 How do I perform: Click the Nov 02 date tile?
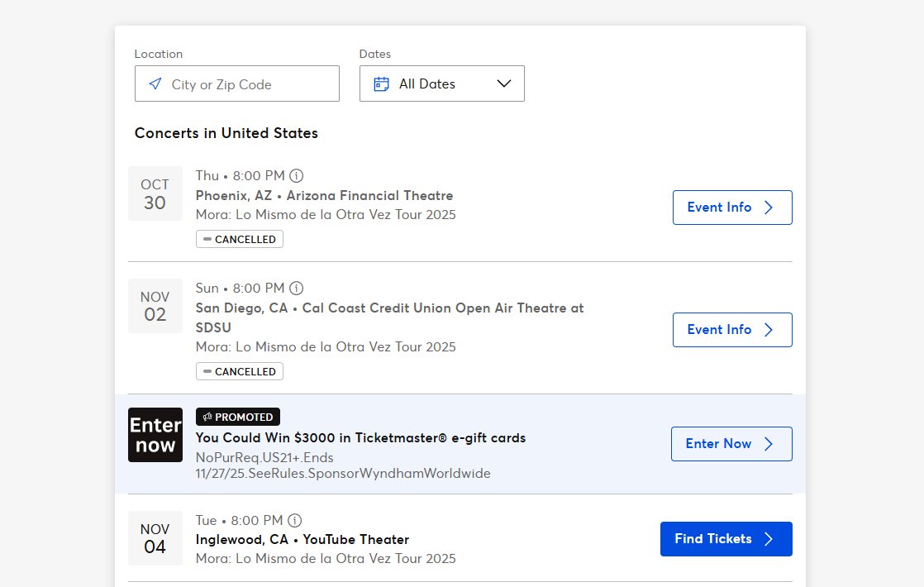point(155,306)
